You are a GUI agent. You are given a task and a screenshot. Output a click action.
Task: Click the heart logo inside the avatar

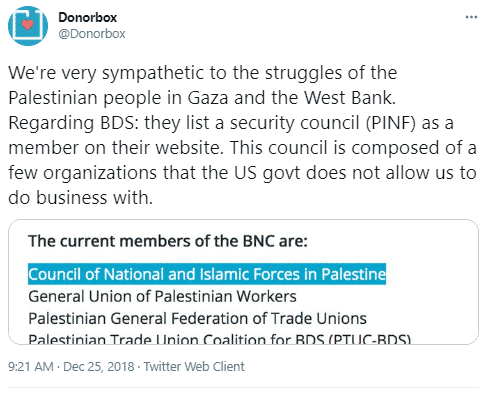point(27,25)
